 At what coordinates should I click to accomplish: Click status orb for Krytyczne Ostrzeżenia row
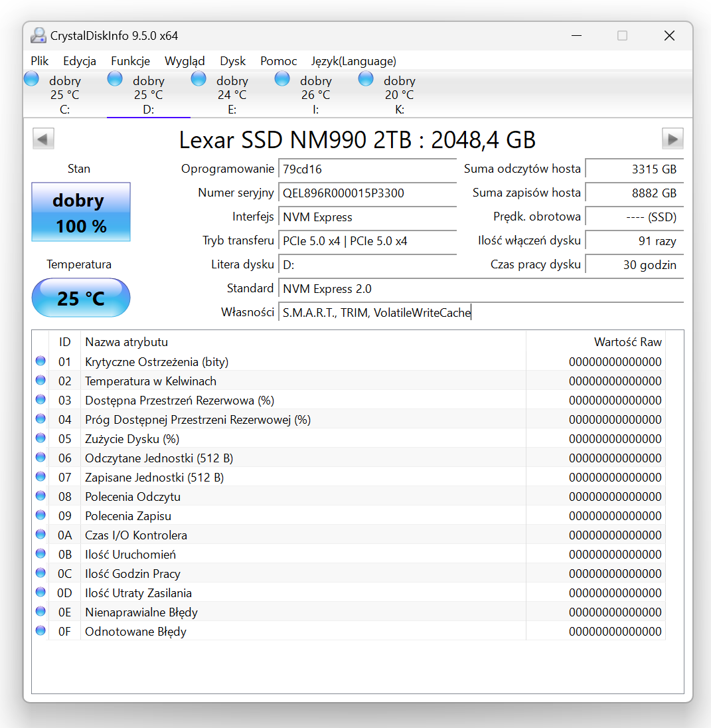pyautogui.click(x=40, y=361)
